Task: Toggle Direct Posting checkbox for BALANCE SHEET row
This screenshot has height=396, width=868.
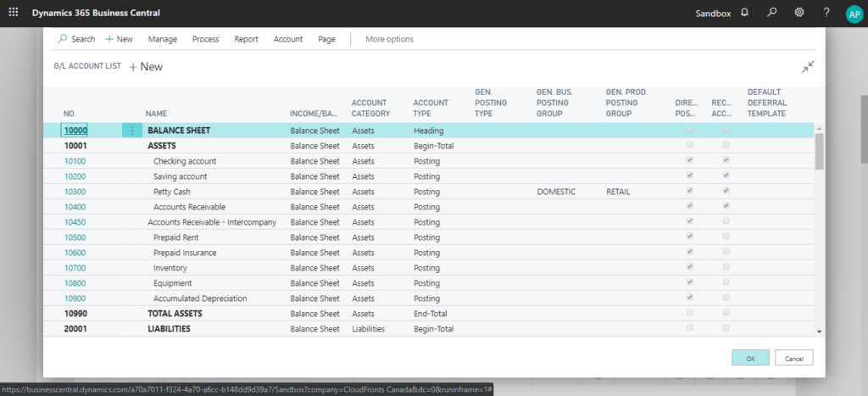Action: click(690, 130)
